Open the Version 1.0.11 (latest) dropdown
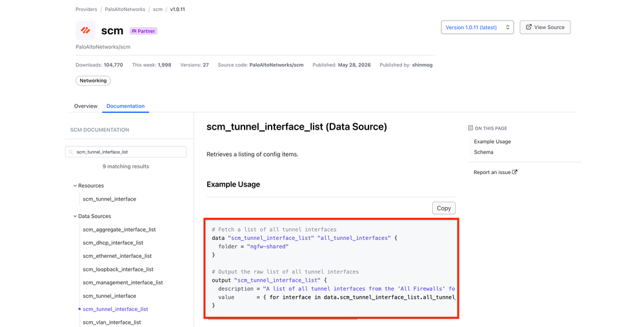This screenshot has height=327, width=644. tap(478, 28)
